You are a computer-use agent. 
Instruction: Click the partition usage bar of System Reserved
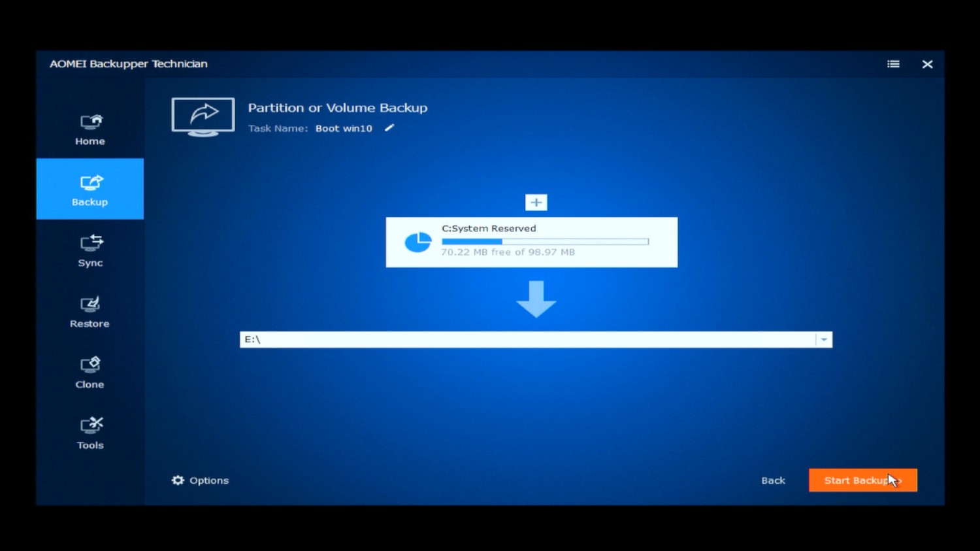pyautogui.click(x=546, y=242)
